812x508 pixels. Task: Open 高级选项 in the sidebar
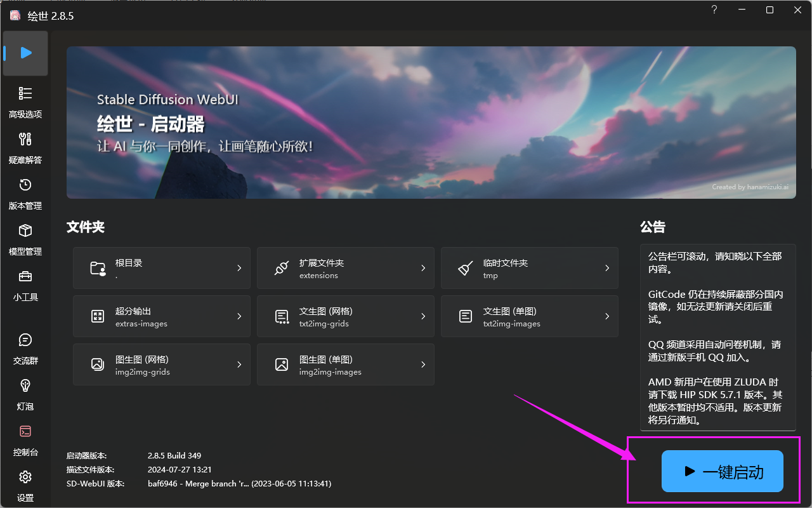tap(25, 102)
